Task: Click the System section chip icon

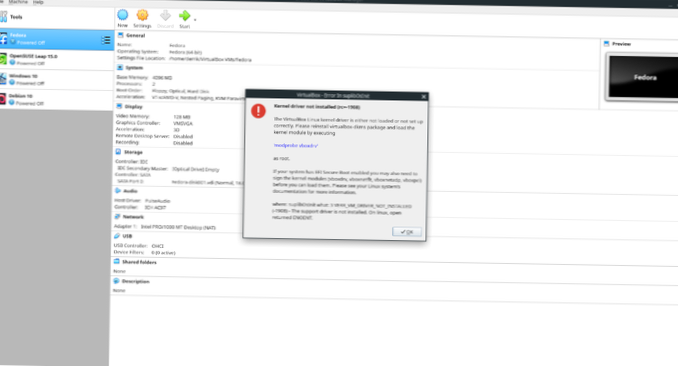Action: [120, 67]
